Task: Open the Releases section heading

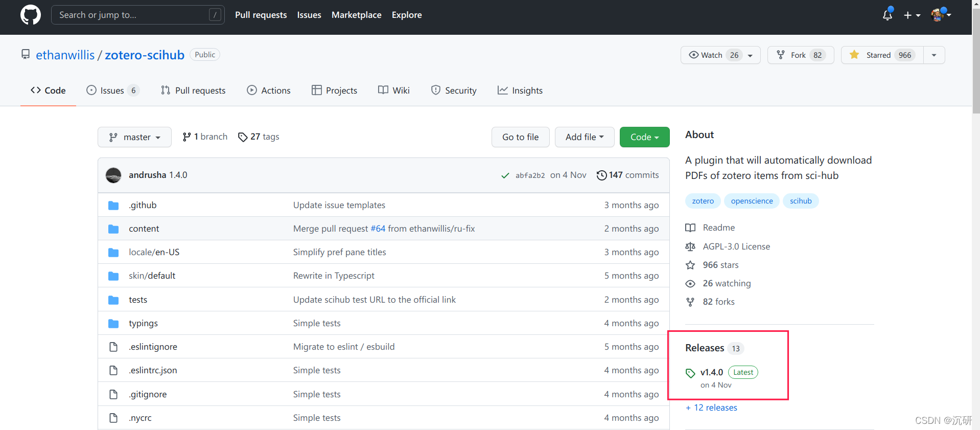Action: (705, 348)
